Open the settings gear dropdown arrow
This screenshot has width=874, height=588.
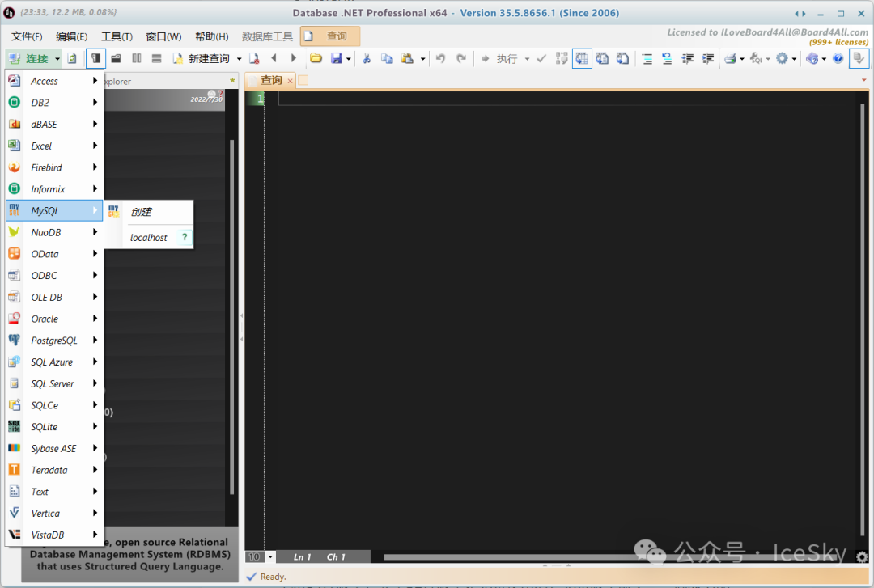793,59
